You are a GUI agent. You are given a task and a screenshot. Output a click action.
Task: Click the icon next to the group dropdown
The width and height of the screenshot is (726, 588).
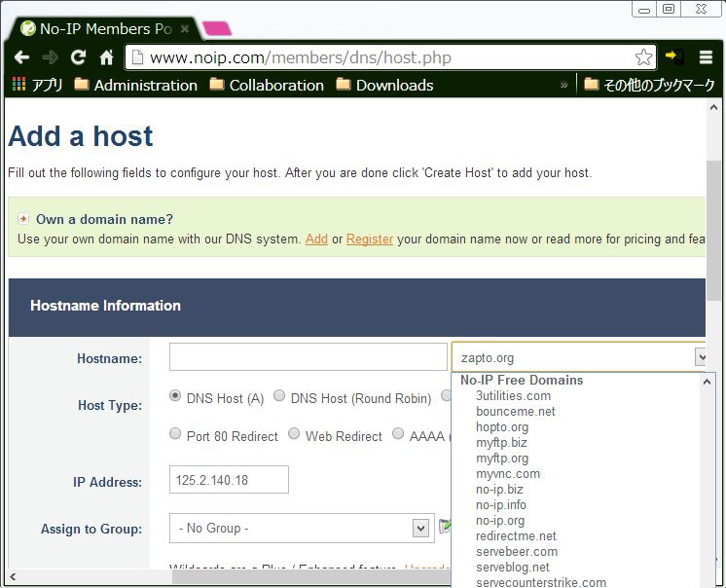[445, 527]
